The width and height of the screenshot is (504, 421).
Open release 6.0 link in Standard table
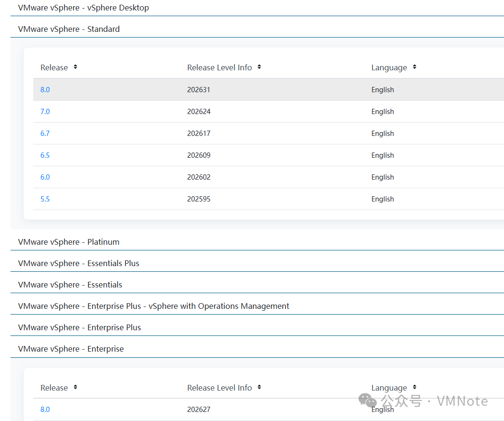45,177
